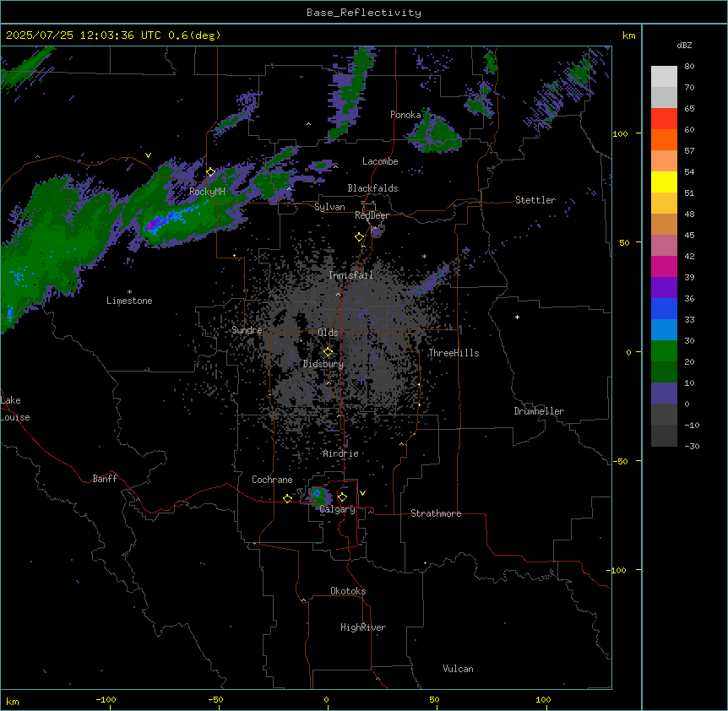This screenshot has width=728, height=711.
Task: Pick the light blue swatch above 30 dBZ
Action: [x=664, y=330]
